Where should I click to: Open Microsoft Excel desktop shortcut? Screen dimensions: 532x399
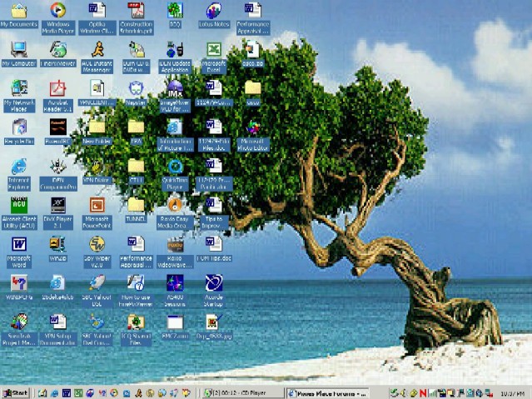214,50
